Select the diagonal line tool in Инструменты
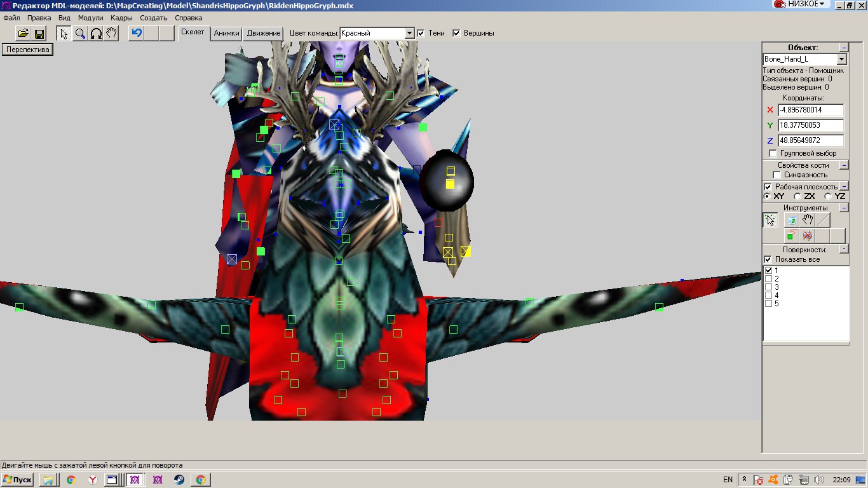This screenshot has width=868, height=488. (x=822, y=220)
